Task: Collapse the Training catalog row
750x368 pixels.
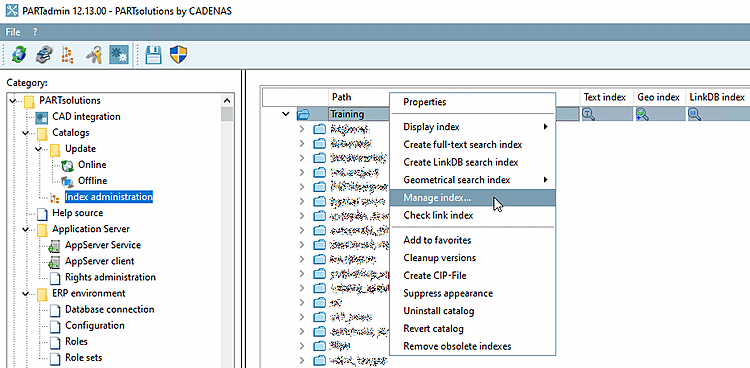Action: pos(286,114)
